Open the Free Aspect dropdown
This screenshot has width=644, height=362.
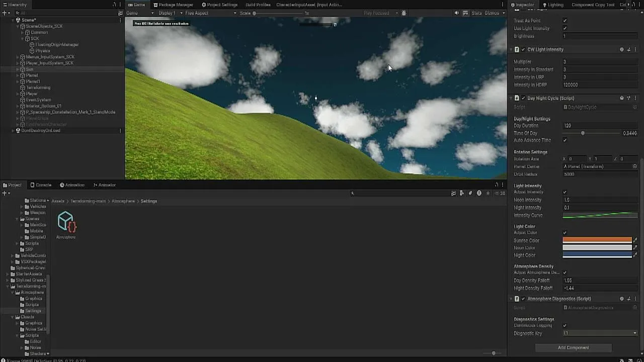(210, 13)
